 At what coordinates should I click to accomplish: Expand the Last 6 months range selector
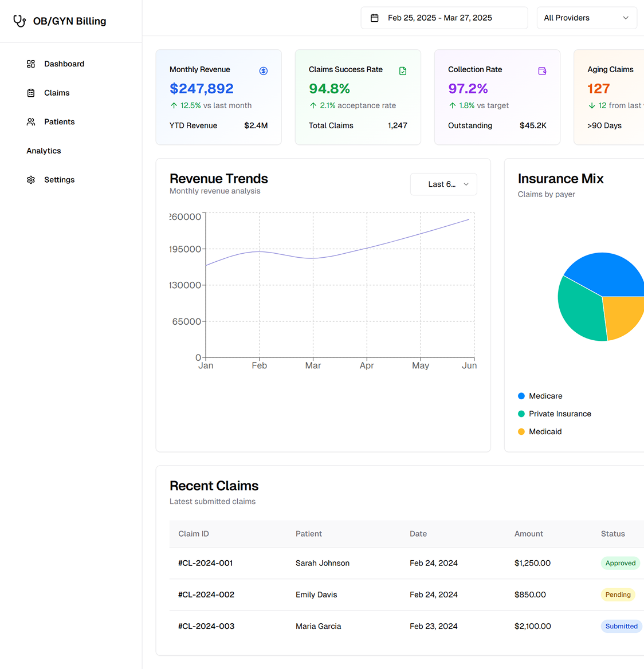(x=443, y=184)
